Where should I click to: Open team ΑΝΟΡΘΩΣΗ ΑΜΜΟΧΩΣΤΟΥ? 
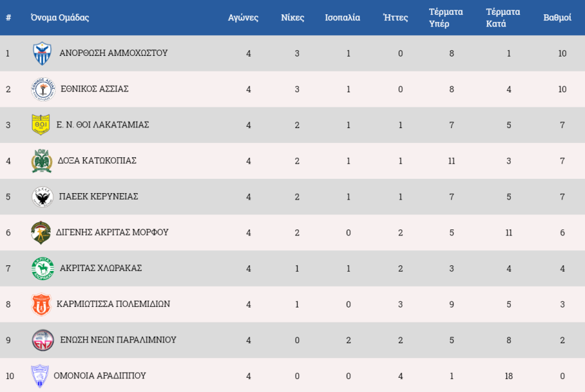click(113, 53)
